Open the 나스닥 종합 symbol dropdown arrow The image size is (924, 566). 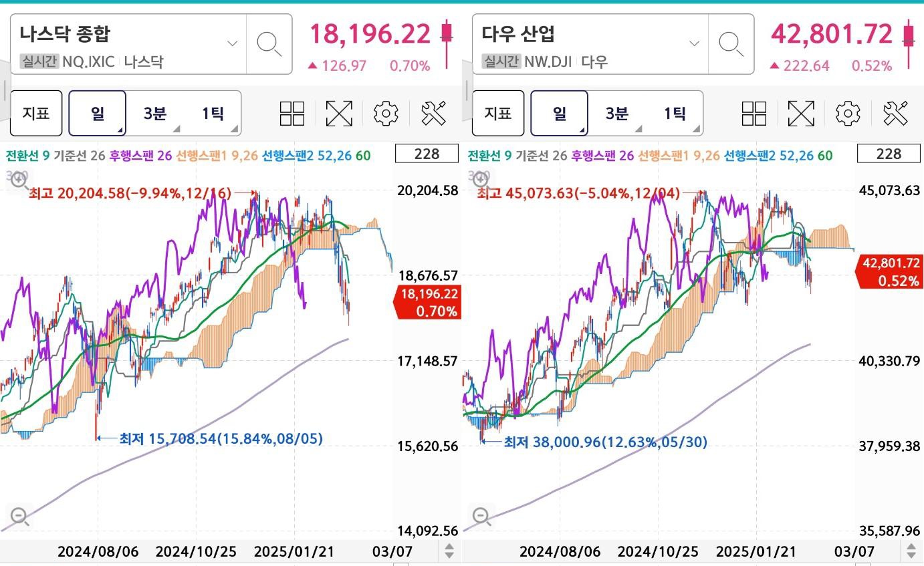[x=232, y=44]
